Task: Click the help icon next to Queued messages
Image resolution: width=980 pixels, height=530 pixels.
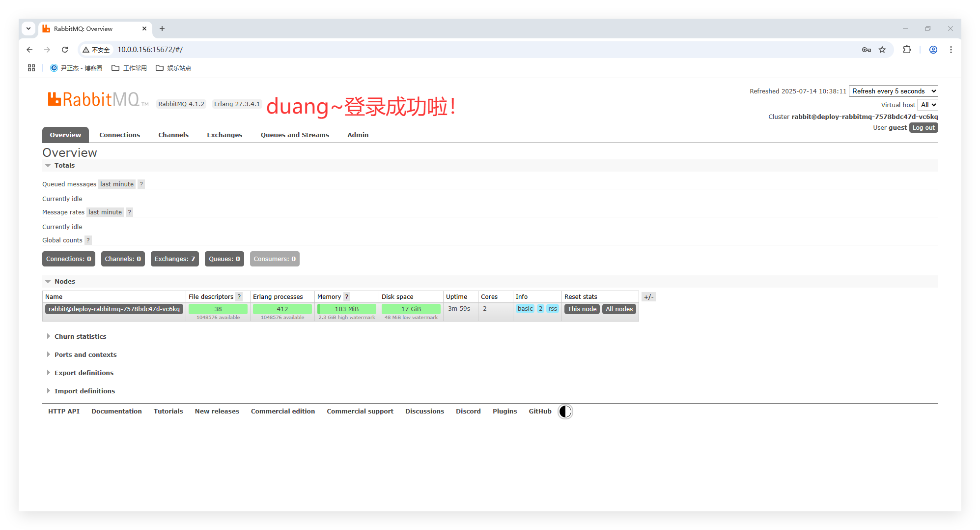Action: coord(141,184)
